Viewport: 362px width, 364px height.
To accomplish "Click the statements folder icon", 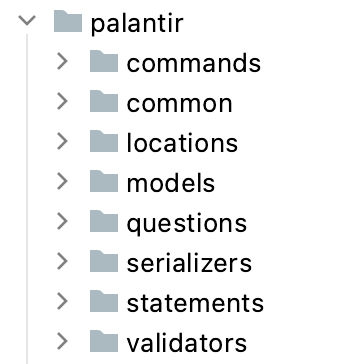I will click(x=104, y=301).
